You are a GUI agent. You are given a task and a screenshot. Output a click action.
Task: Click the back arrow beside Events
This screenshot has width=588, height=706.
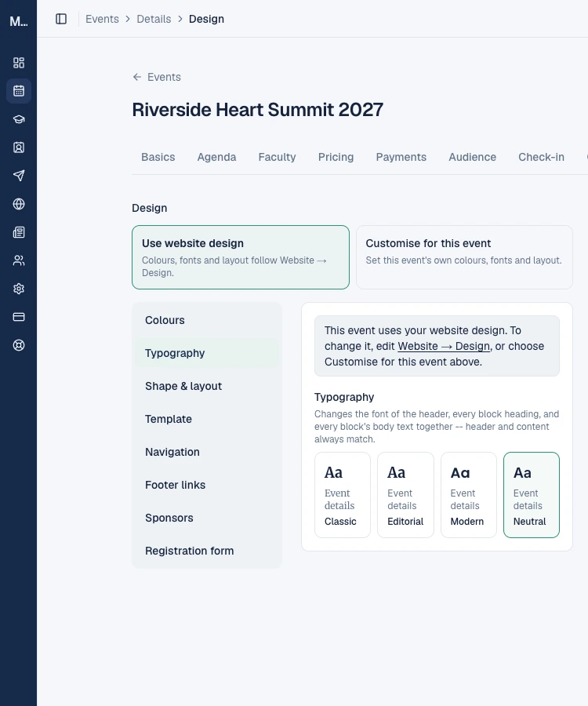tap(136, 77)
